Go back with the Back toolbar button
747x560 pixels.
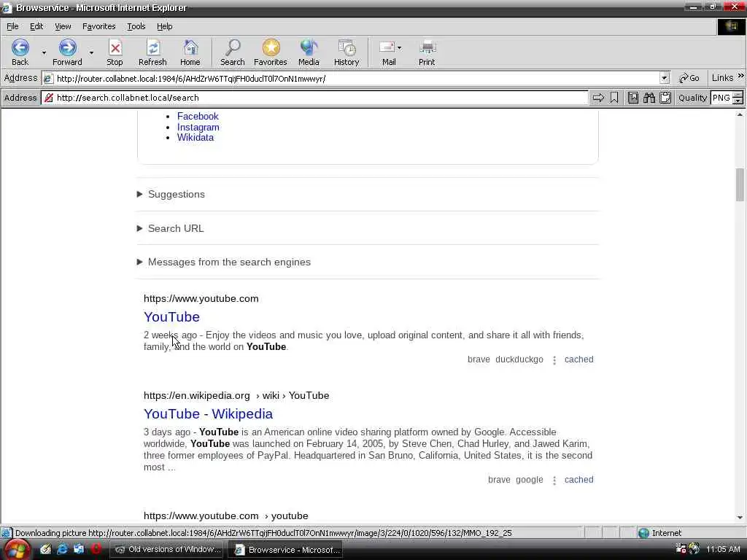coord(20,52)
